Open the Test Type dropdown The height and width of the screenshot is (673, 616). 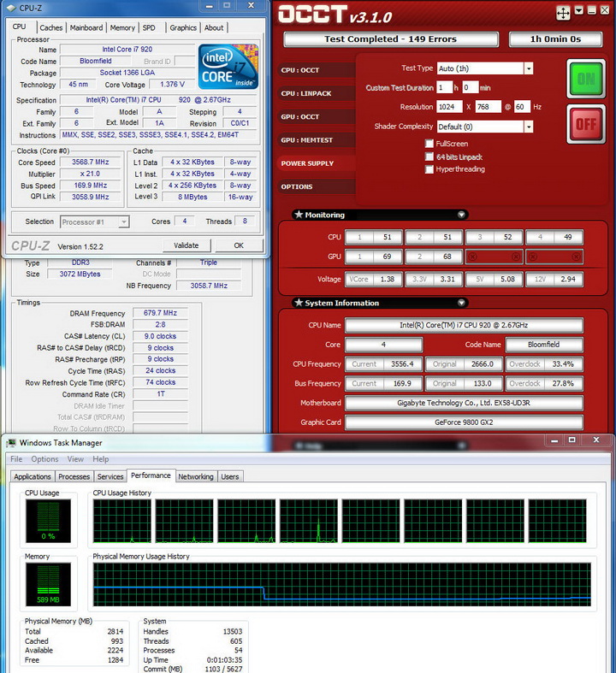click(529, 68)
